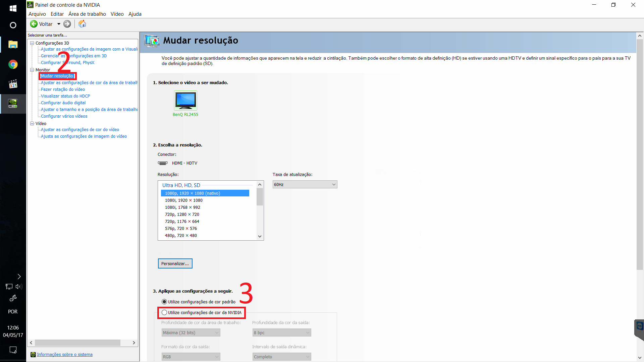Click the resolution list scroll down arrow
This screenshot has height=362, width=644.
260,236
